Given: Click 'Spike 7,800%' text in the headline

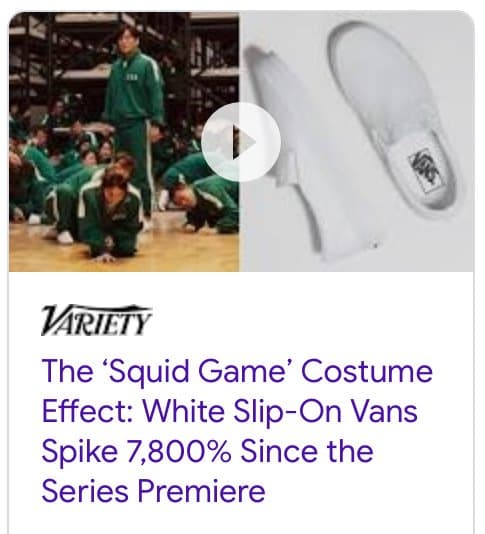Looking at the screenshot, I should tap(136, 451).
